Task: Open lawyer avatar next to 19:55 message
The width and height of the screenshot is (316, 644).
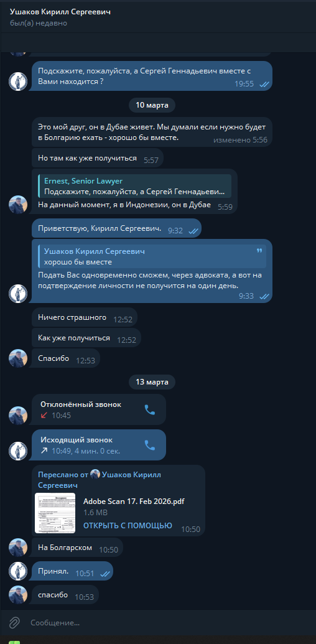Action: [x=18, y=82]
